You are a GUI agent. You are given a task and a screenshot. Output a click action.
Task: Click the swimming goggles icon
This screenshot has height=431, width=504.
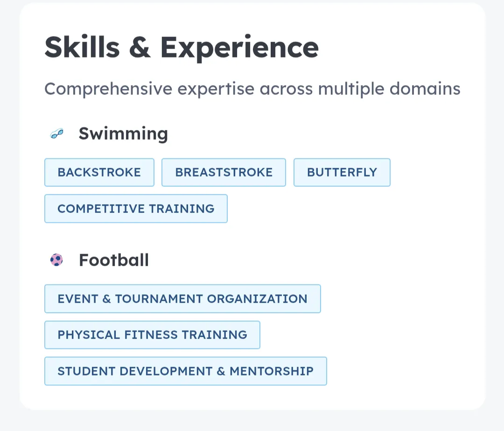[57, 134]
